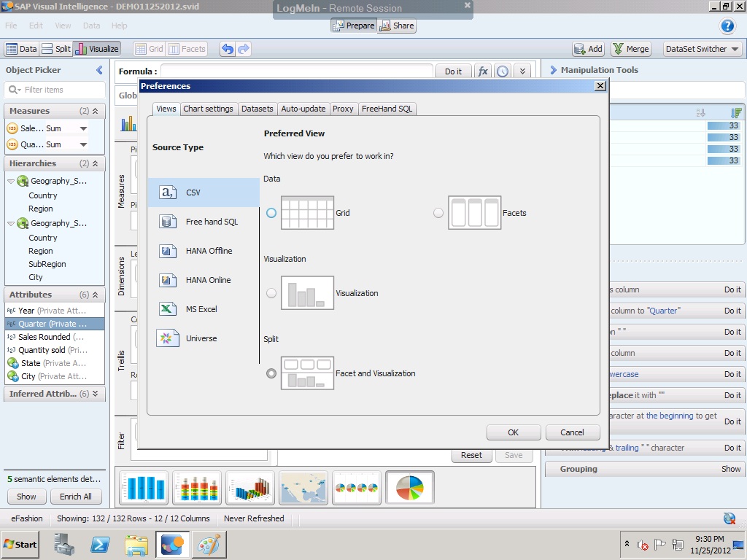747x560 pixels.
Task: Expand the Inferred Attributes section
Action: pos(96,394)
